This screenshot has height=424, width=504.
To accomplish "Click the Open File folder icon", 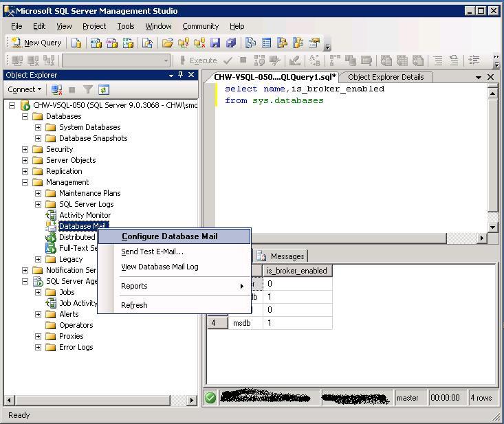I will (x=168, y=43).
